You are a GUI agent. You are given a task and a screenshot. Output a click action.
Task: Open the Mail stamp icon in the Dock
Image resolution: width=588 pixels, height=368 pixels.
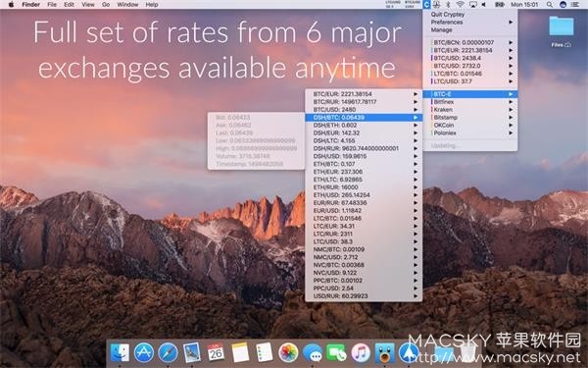tap(192, 353)
